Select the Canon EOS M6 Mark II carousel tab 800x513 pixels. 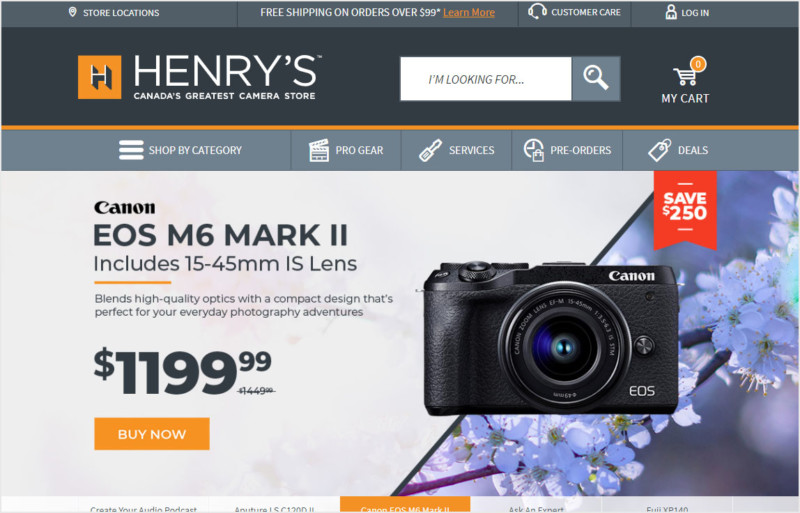coord(405,505)
